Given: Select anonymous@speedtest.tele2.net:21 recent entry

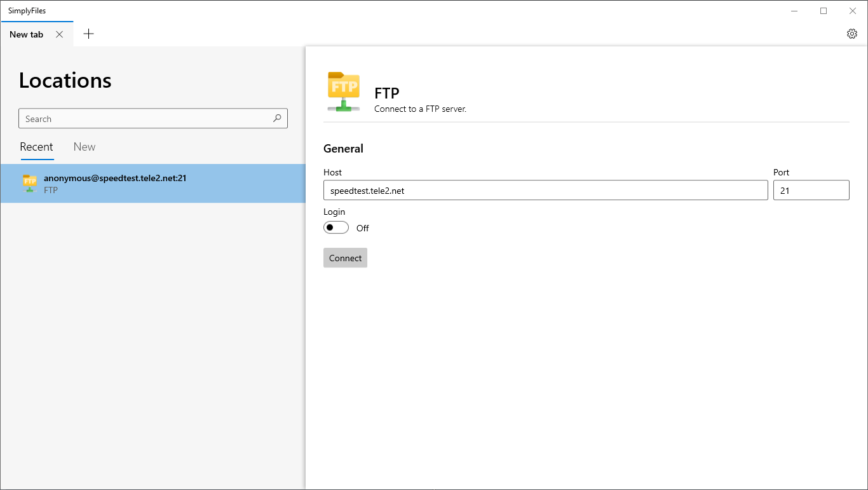Looking at the screenshot, I should pyautogui.click(x=153, y=184).
